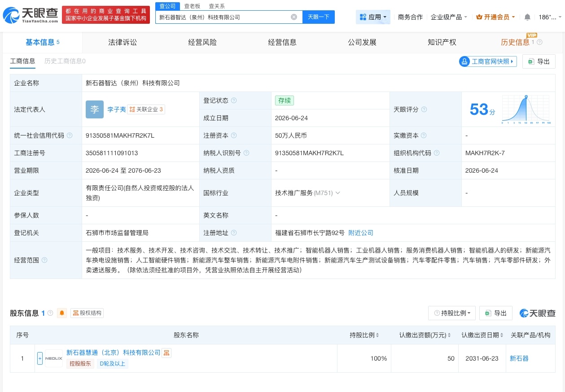The width and height of the screenshot is (565, 392).
Task: Expand the 新石器慧通 shareholder row
Action: point(40,358)
